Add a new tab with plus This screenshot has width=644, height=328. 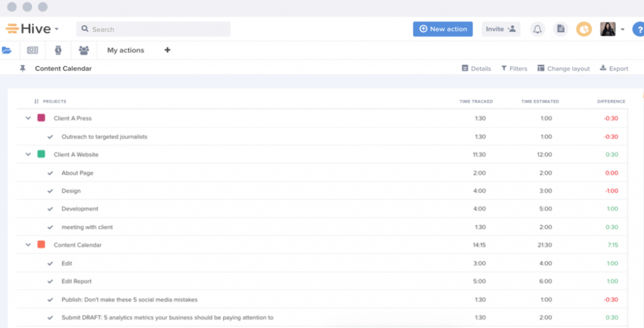point(167,50)
